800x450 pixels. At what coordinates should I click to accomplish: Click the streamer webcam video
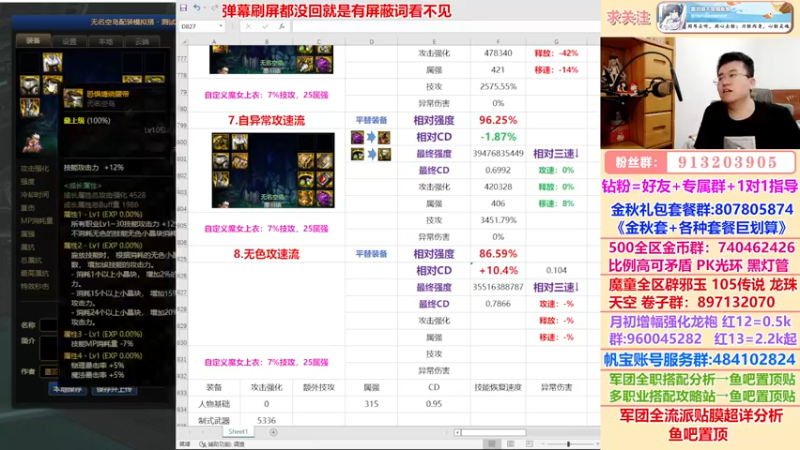click(700, 93)
